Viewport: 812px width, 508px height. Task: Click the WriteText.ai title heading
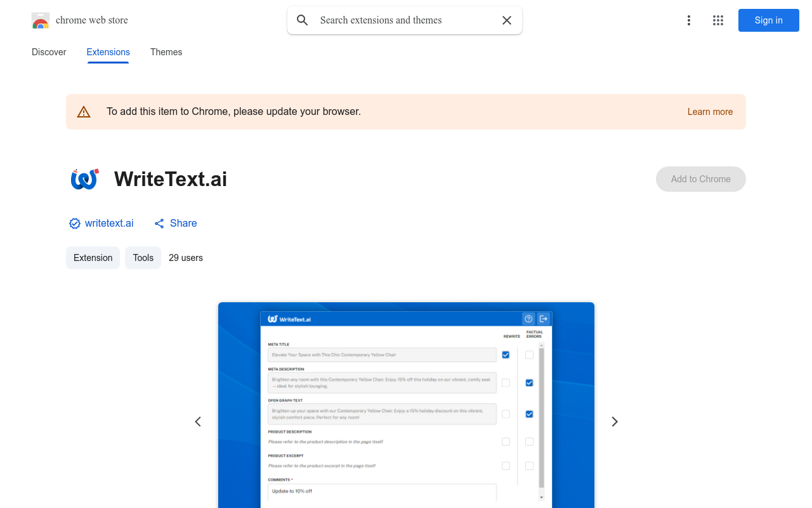pyautogui.click(x=171, y=179)
